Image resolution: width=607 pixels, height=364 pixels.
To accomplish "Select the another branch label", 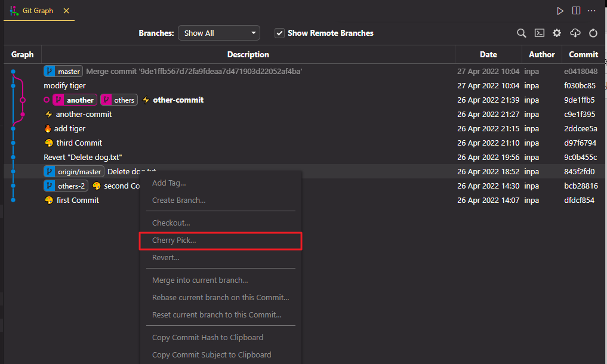I will tap(75, 100).
